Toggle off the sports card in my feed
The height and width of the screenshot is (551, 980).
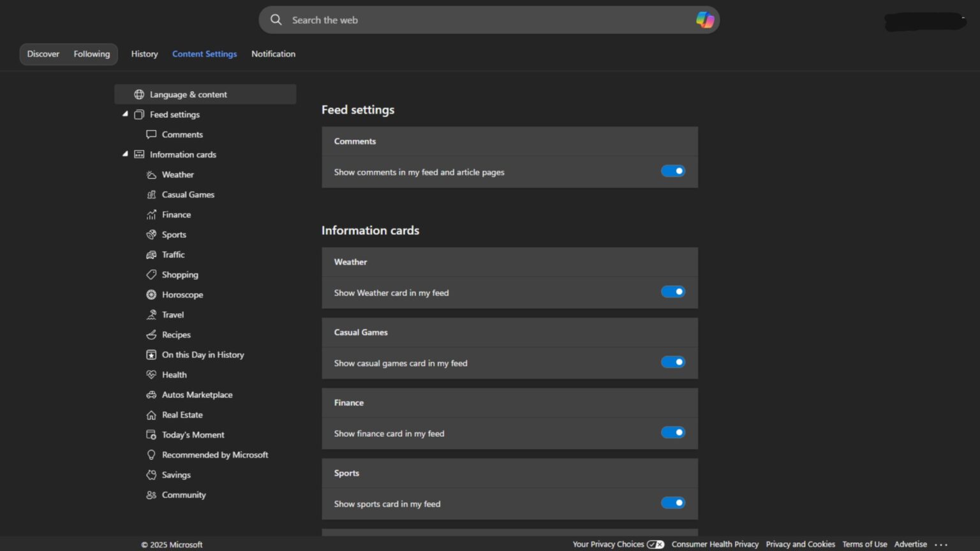[x=673, y=503]
